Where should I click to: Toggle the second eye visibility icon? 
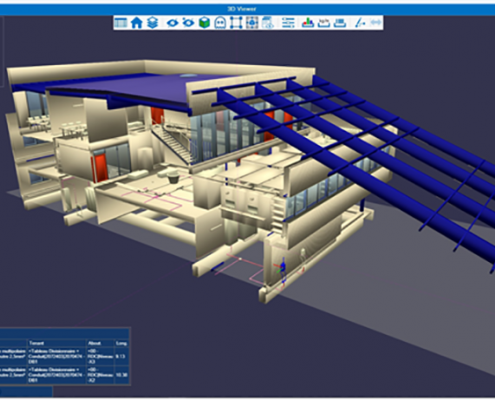188,23
